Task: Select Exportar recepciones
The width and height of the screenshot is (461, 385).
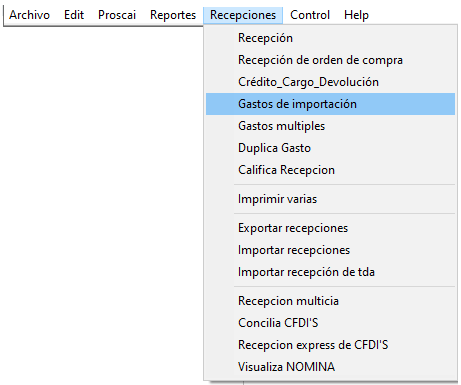Action: (x=330, y=228)
